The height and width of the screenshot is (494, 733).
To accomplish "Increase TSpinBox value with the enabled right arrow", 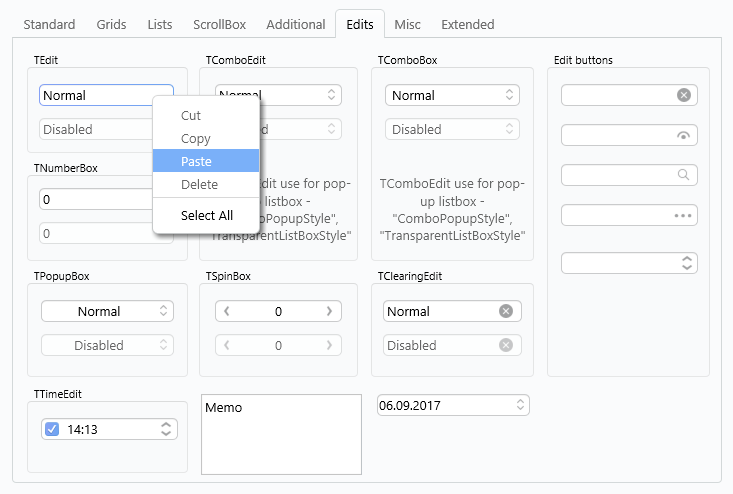I will click(x=330, y=311).
